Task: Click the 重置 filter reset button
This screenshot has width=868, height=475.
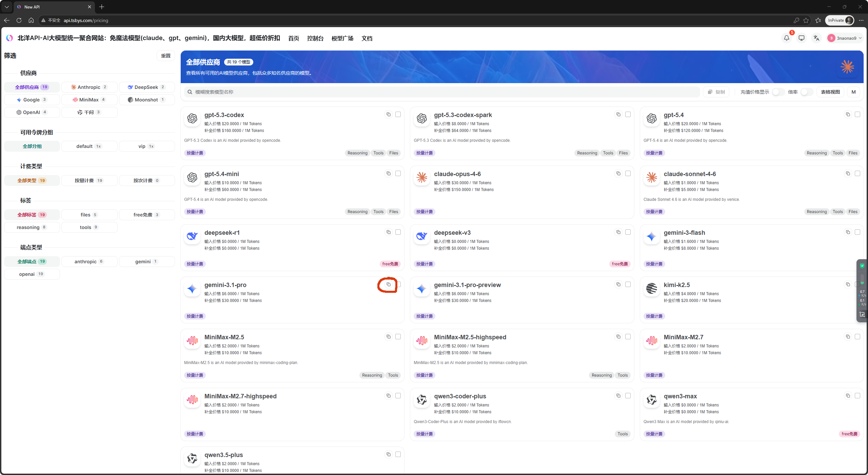Action: tap(166, 56)
